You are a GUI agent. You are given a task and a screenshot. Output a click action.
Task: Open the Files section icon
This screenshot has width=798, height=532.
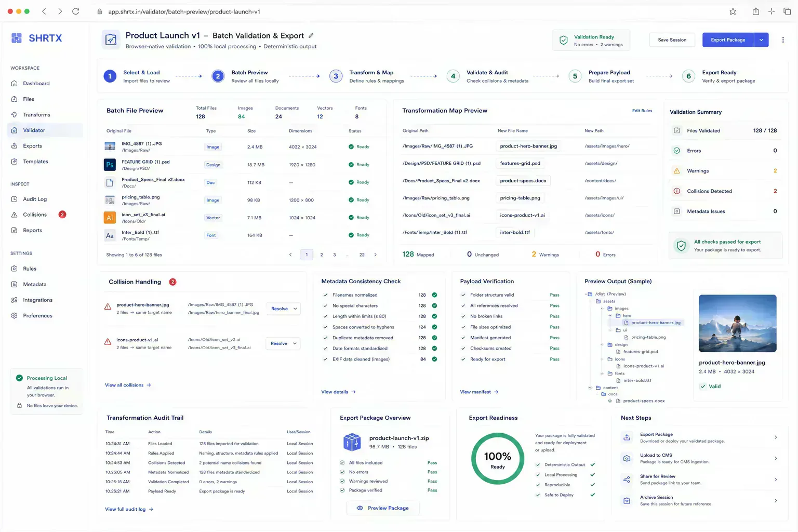[14, 99]
